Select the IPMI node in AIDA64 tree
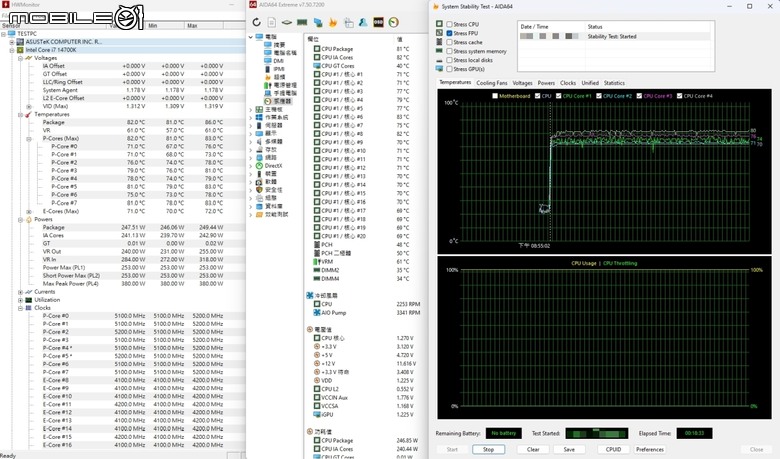 [x=274, y=69]
